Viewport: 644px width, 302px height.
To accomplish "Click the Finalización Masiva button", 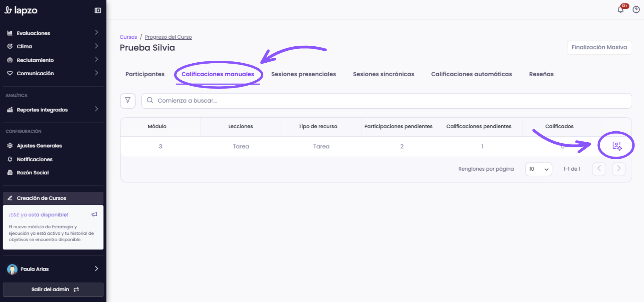I will tap(599, 47).
